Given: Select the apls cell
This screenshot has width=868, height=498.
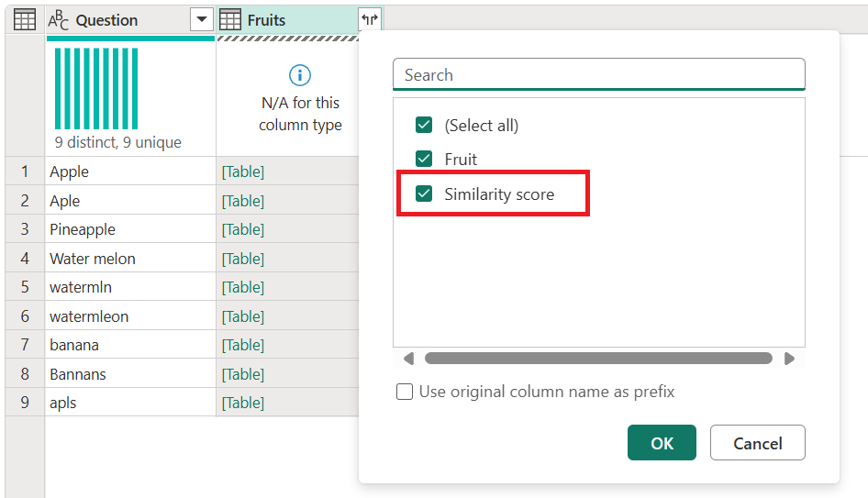Looking at the screenshot, I should tap(130, 403).
